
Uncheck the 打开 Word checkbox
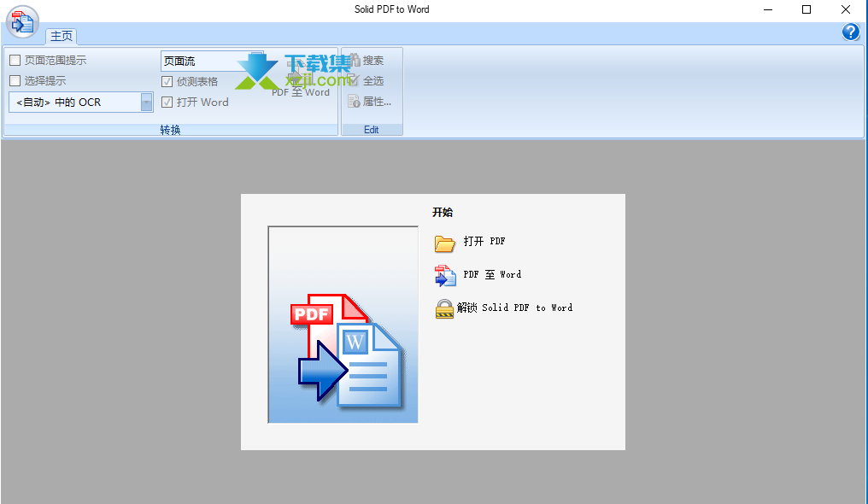click(x=167, y=103)
